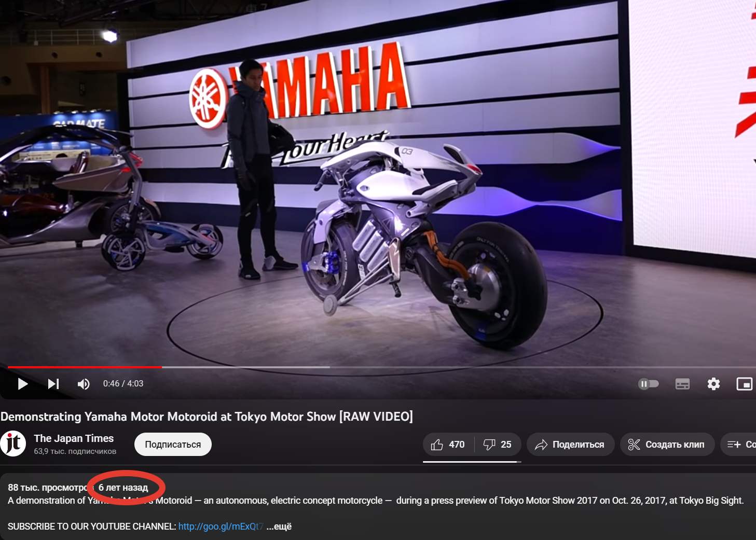
Task: Subscribe with the Подписаться button
Action: 173,445
